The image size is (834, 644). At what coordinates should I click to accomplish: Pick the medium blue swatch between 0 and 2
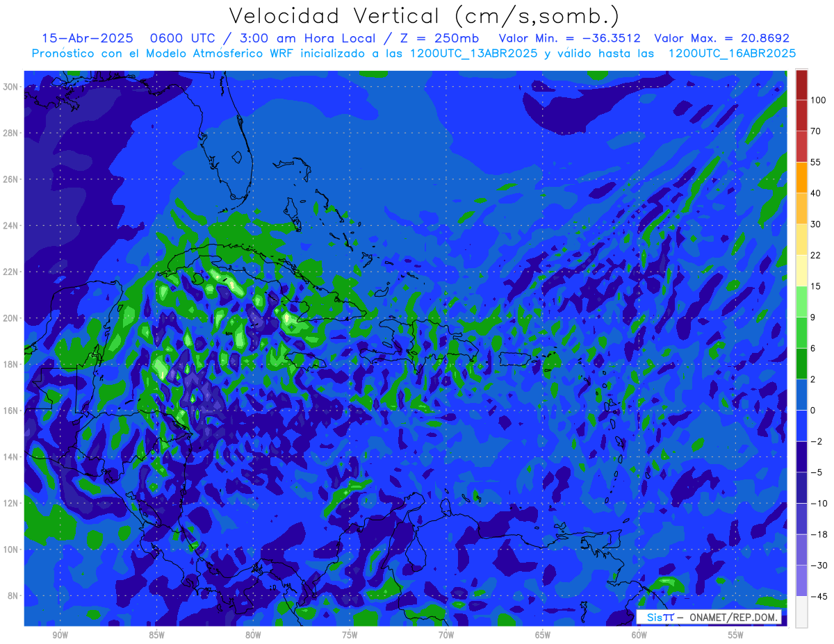(x=801, y=395)
